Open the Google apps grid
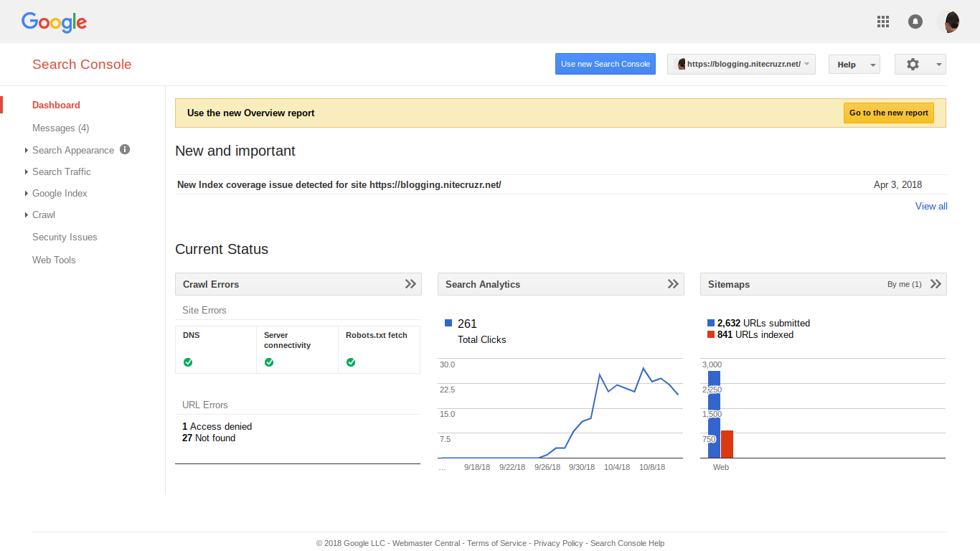The height and width of the screenshot is (551, 980). (x=883, y=22)
